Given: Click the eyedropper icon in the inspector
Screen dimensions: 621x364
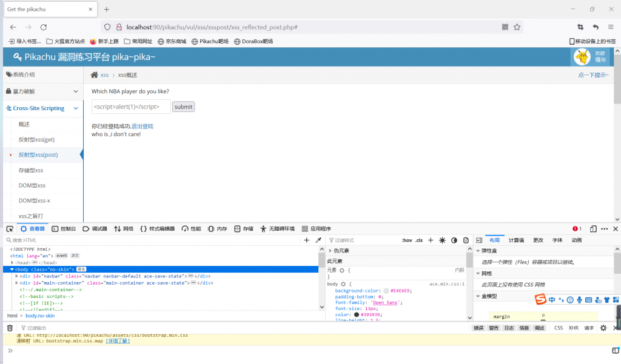Looking at the screenshot, I should click(x=318, y=240).
